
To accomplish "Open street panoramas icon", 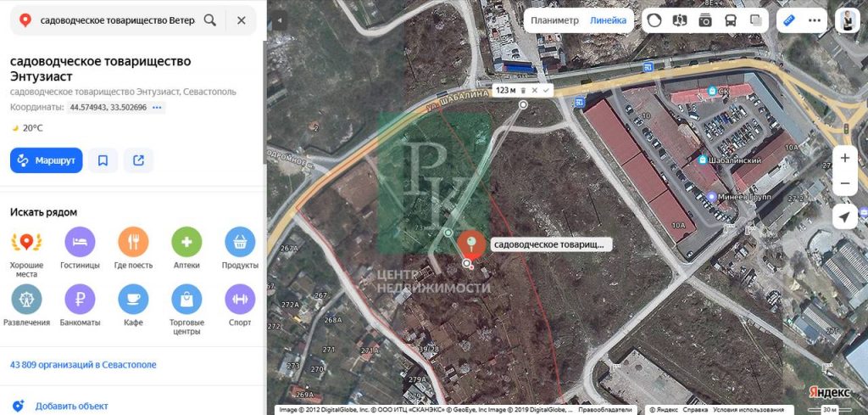I will pos(679,20).
